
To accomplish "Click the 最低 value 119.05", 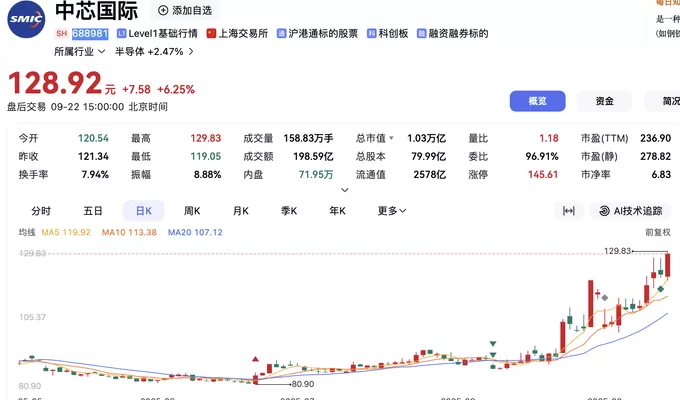I will (206, 156).
